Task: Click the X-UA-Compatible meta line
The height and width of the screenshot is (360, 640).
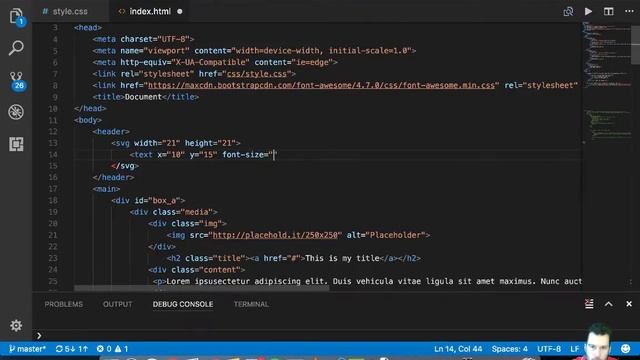Action: click(215, 62)
